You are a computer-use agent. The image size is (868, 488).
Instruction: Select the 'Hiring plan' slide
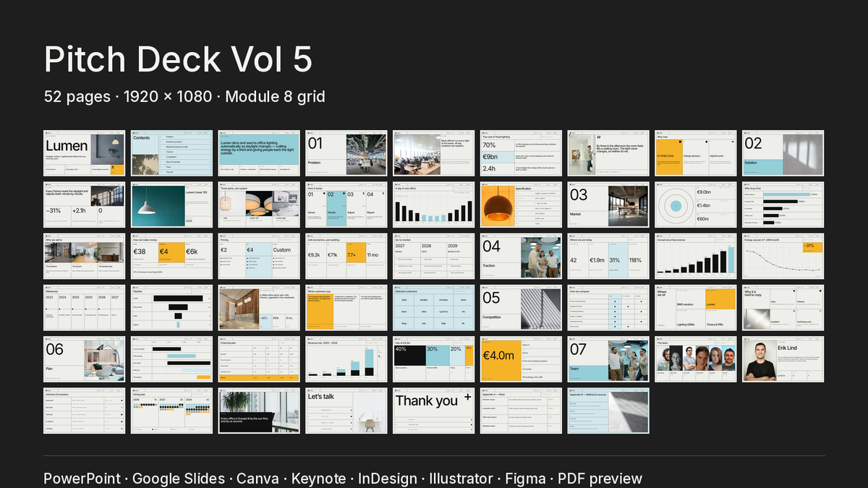tap(171, 411)
